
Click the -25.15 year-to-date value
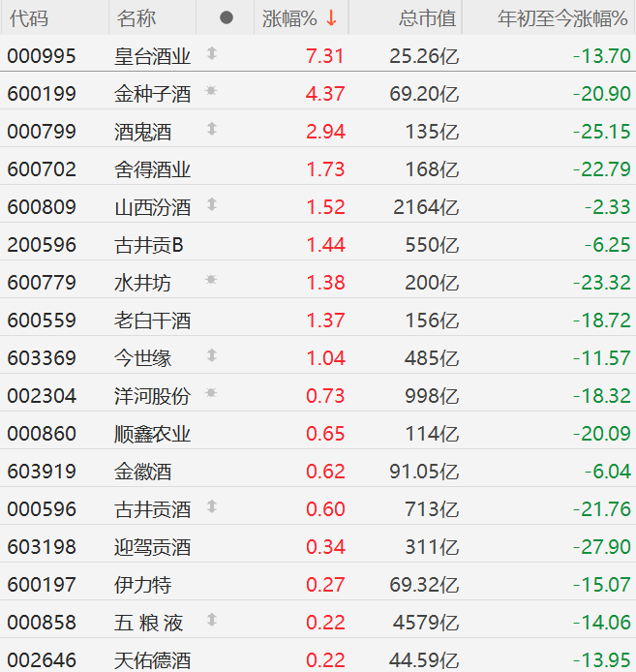pos(602,132)
